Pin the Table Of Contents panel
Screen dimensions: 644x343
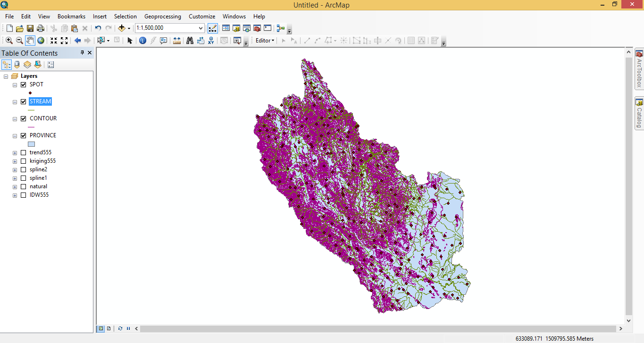pos(83,53)
